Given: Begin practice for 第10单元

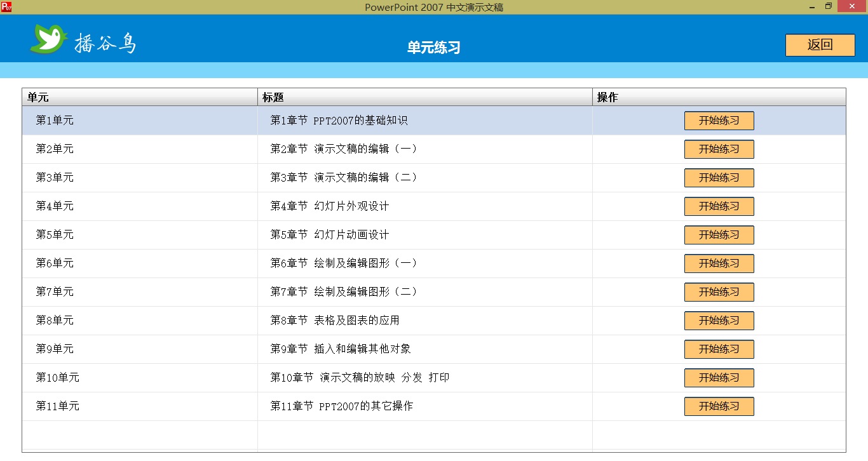Looking at the screenshot, I should point(719,378).
